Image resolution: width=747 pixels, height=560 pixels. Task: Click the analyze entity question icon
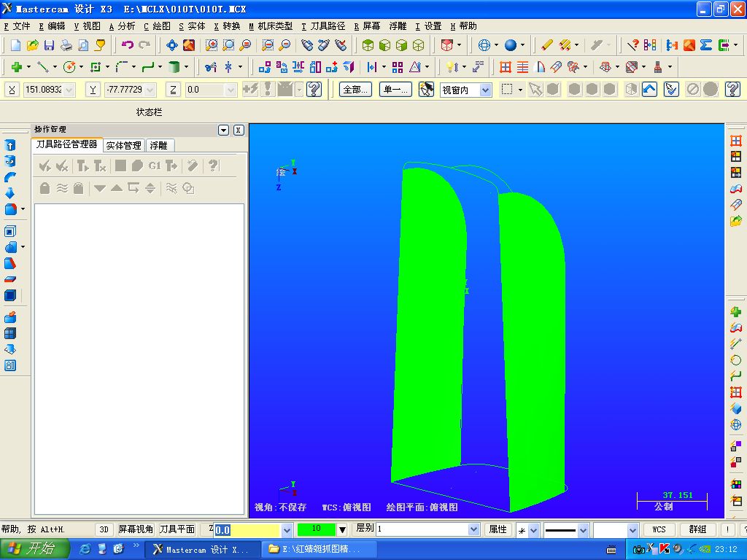coord(632,45)
